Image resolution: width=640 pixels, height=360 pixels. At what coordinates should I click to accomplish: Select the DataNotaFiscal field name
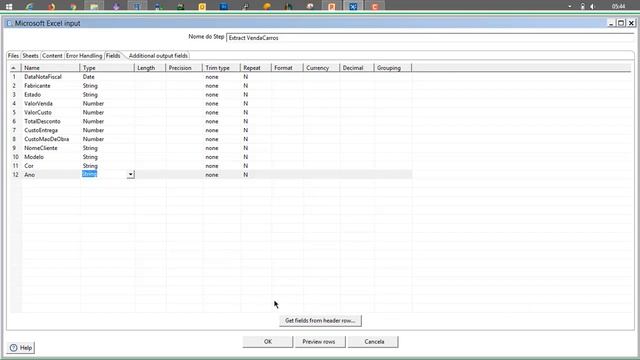(x=43, y=77)
